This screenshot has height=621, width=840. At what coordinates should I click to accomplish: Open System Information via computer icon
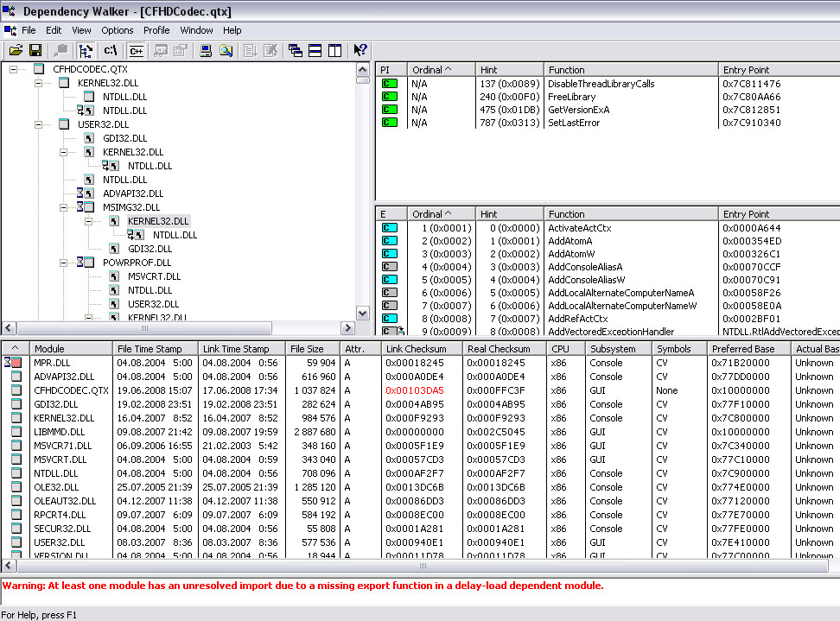206,51
